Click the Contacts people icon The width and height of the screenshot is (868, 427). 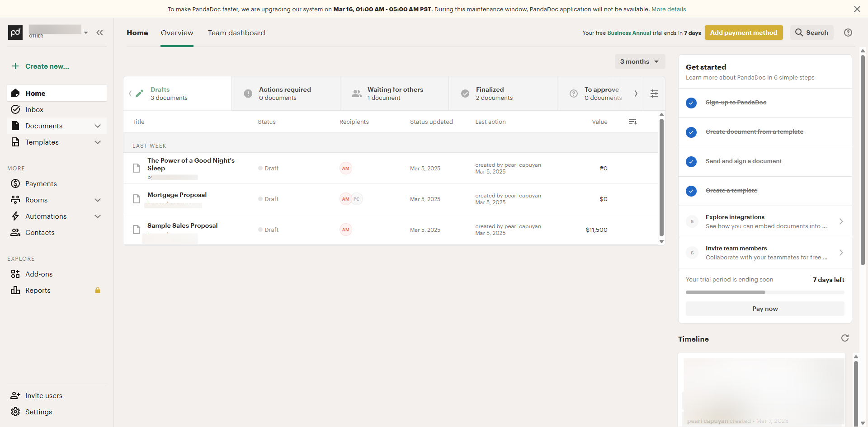pos(15,232)
